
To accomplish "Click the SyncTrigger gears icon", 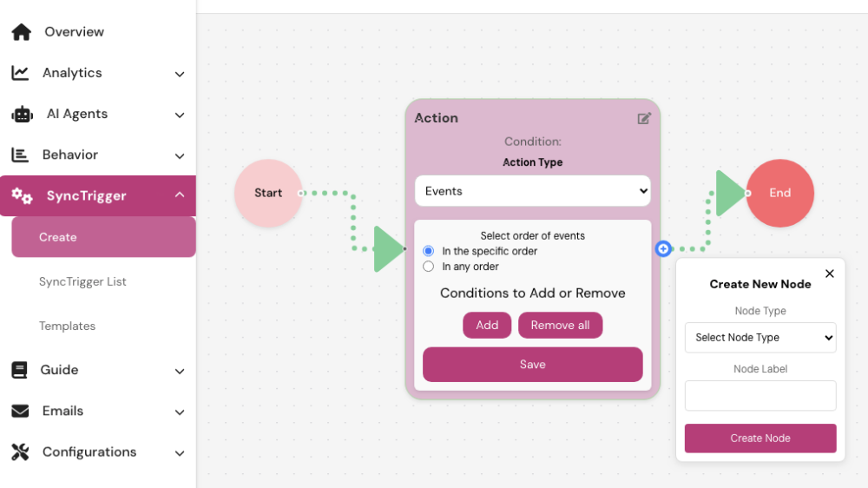I will point(22,195).
